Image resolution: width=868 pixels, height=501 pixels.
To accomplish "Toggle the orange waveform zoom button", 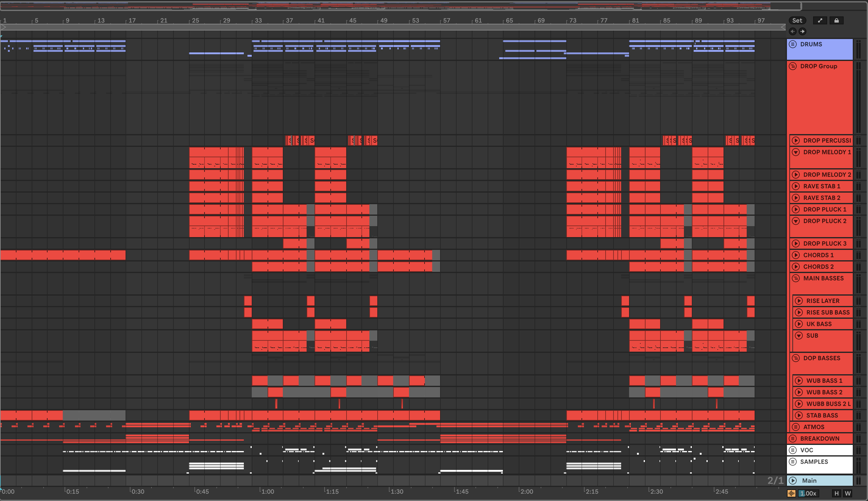I will point(791,493).
